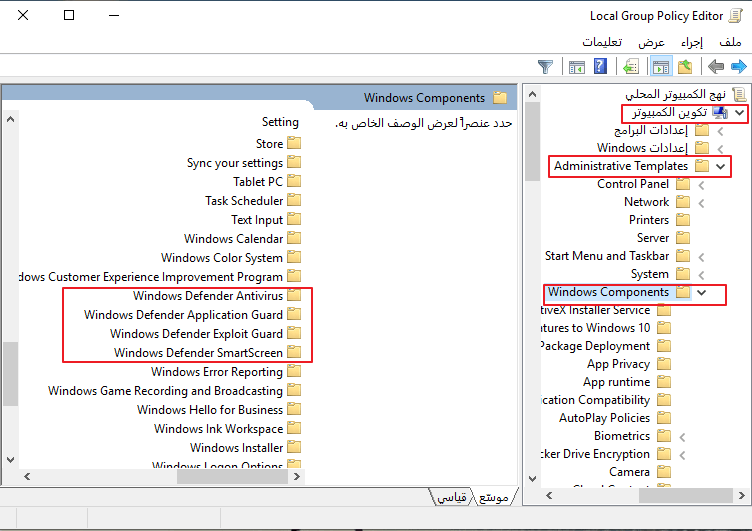Image resolution: width=752 pixels, height=531 pixels.
Task: Open the ملف menu
Action: [730, 42]
